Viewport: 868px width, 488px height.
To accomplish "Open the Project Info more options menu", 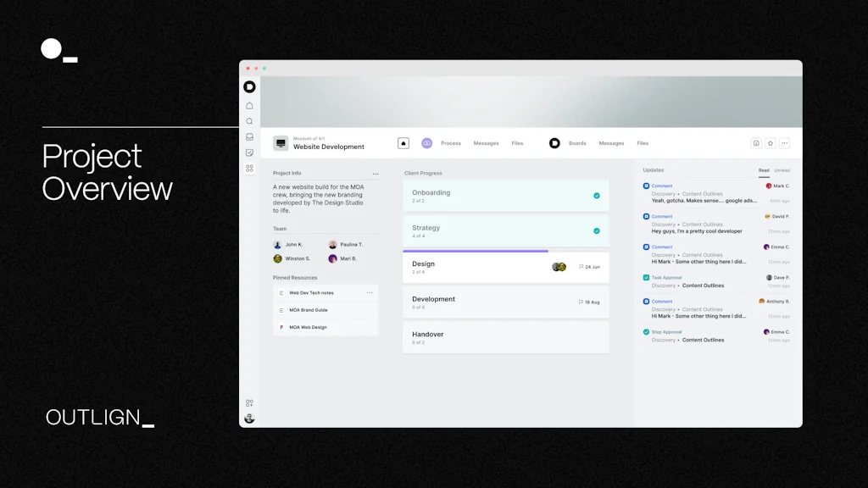I will click(376, 174).
